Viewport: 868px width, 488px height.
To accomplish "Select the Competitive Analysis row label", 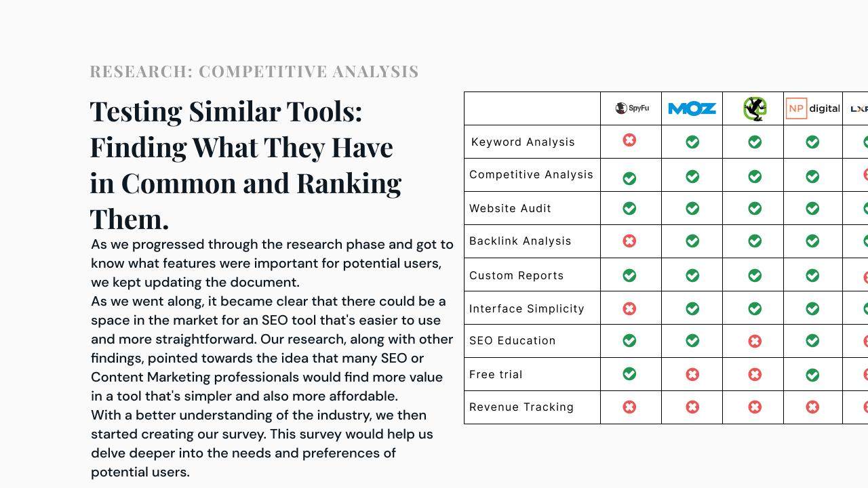I will (531, 174).
